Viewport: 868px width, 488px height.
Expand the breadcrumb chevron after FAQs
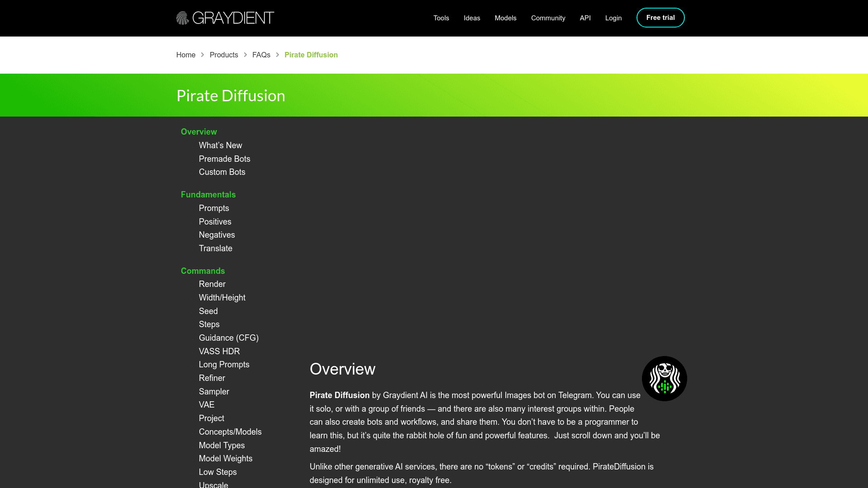tap(277, 55)
